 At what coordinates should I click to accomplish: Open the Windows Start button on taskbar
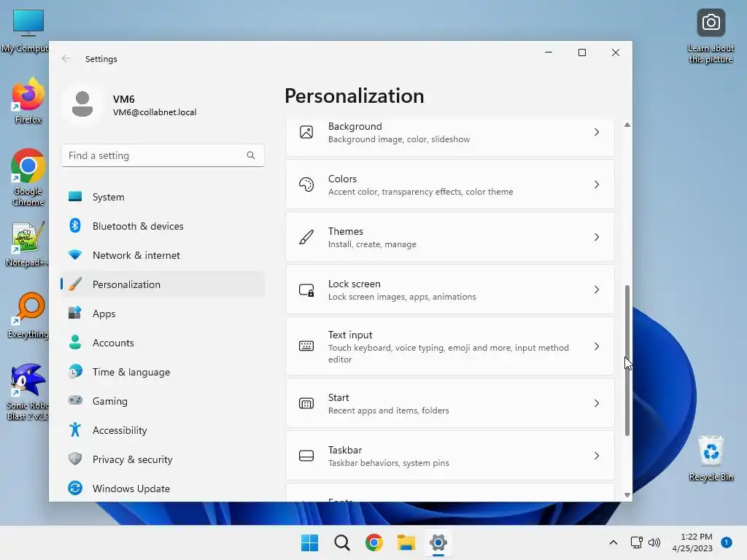click(x=309, y=542)
